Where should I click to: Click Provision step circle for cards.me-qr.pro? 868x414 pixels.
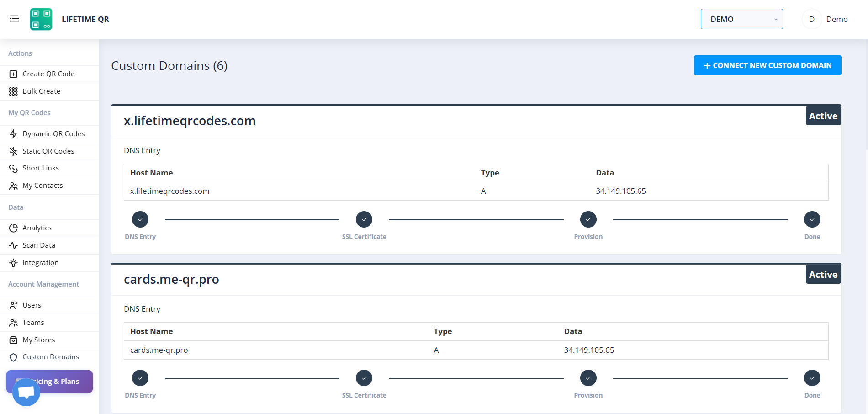588,378
